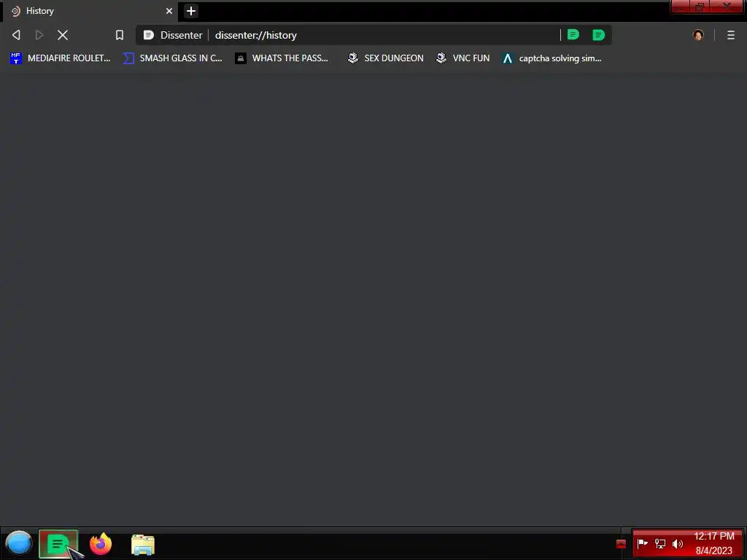
Task: Launch Firefox from the taskbar
Action: click(x=101, y=544)
